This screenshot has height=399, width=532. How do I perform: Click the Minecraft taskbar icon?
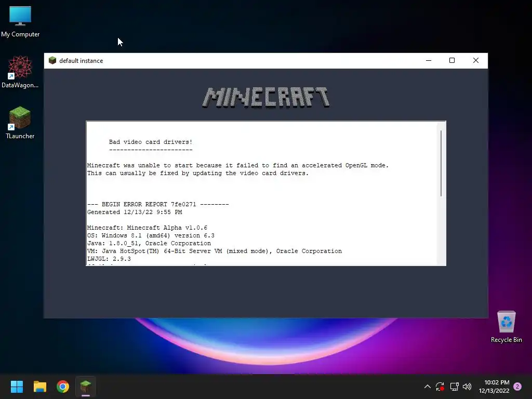point(86,387)
